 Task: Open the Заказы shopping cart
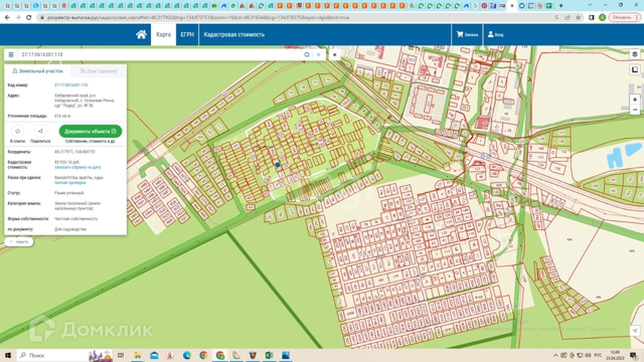[467, 35]
